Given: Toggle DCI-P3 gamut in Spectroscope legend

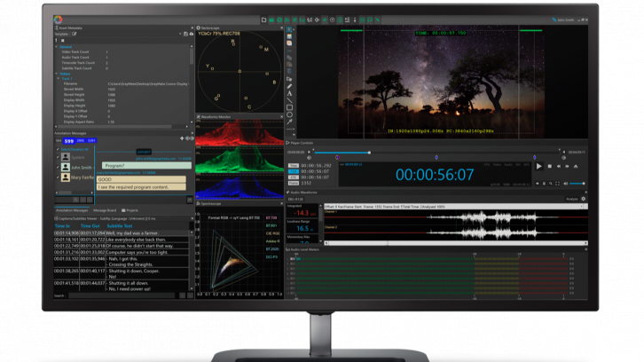Looking at the screenshot, I should click(271, 256).
